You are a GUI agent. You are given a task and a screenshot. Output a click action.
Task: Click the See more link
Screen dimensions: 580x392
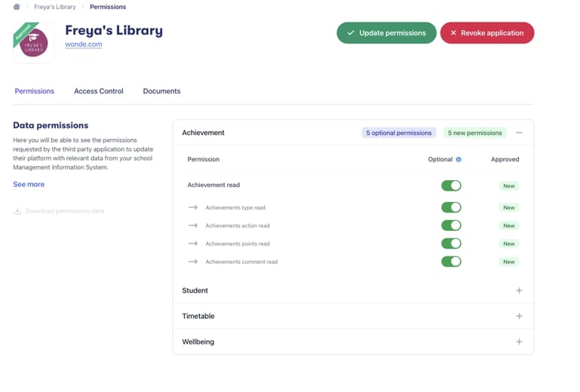coord(29,184)
